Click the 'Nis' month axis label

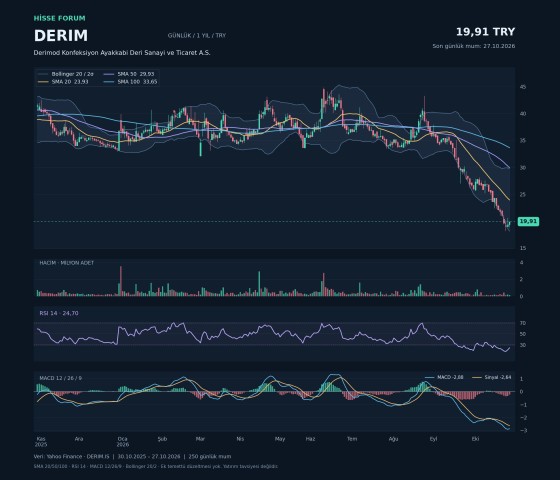pos(240,439)
